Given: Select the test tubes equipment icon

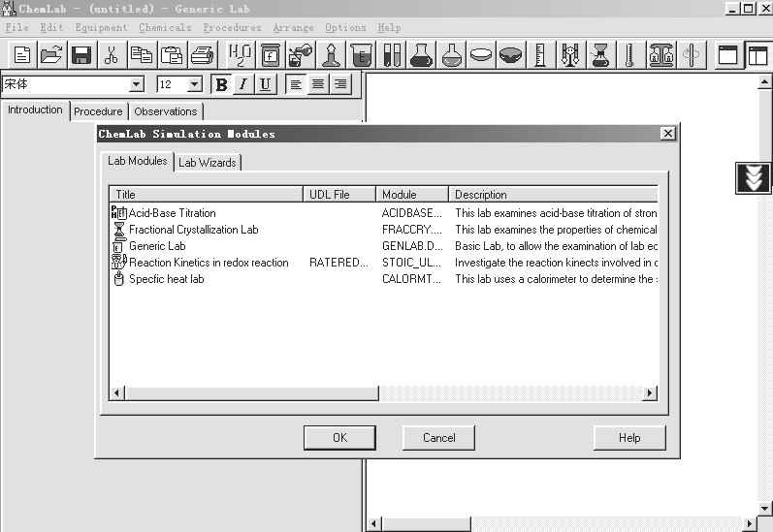Looking at the screenshot, I should click(x=392, y=55).
